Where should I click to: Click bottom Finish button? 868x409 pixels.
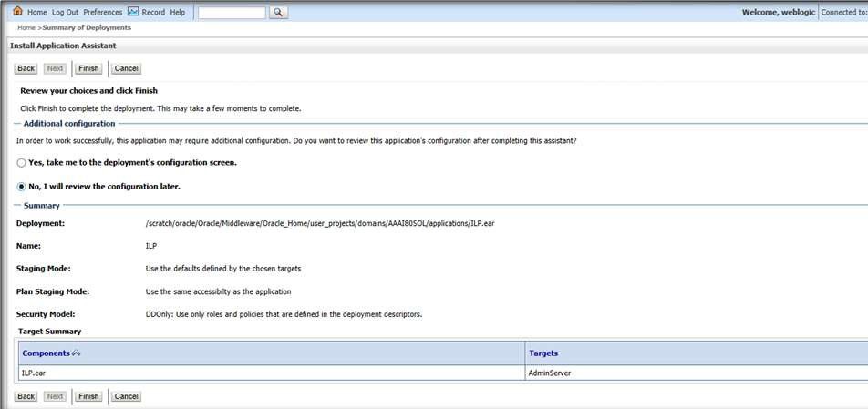click(88, 396)
